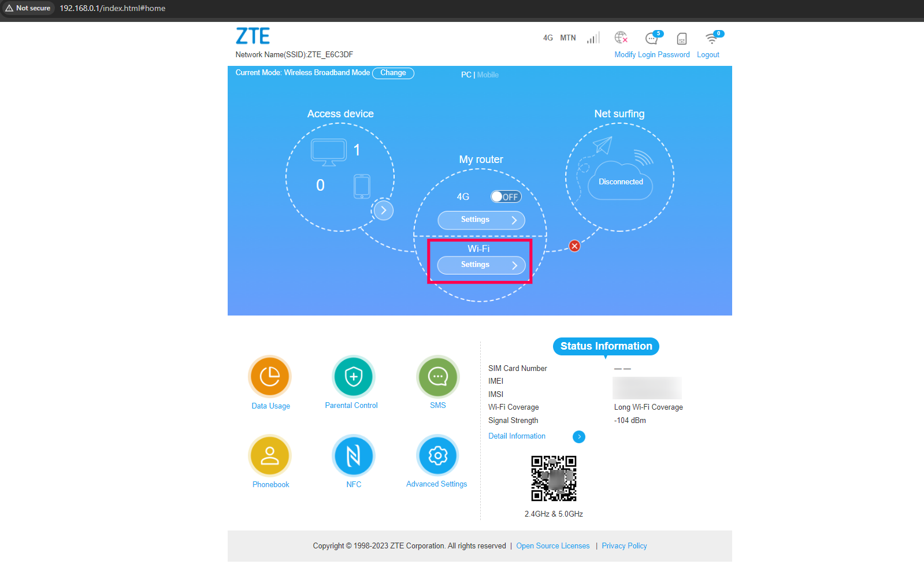Switch to PC view tab

[466, 75]
